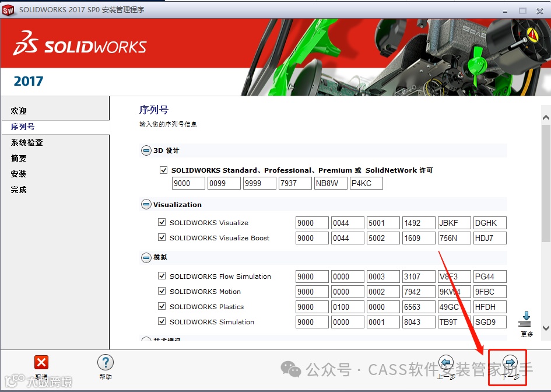Viewport: 551px width, 392px height.
Task: Click the serial field containing NB8W
Action: pyautogui.click(x=331, y=183)
